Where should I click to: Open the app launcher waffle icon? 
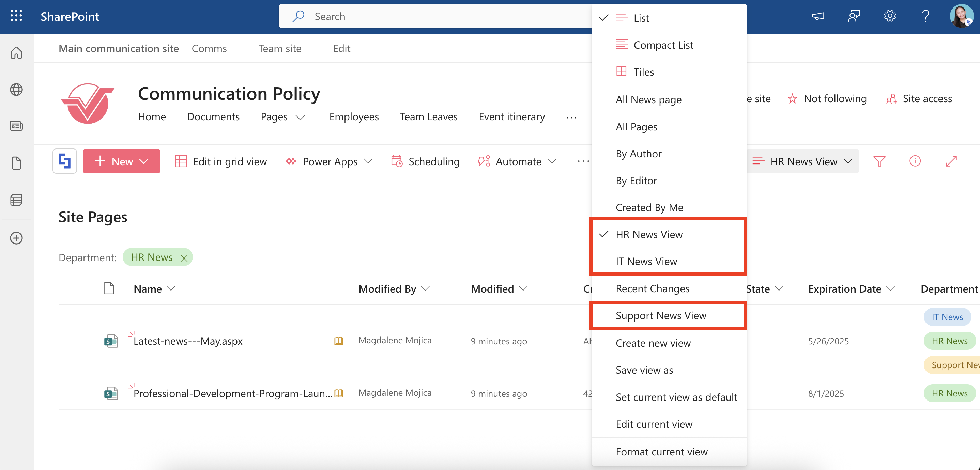pyautogui.click(x=16, y=16)
